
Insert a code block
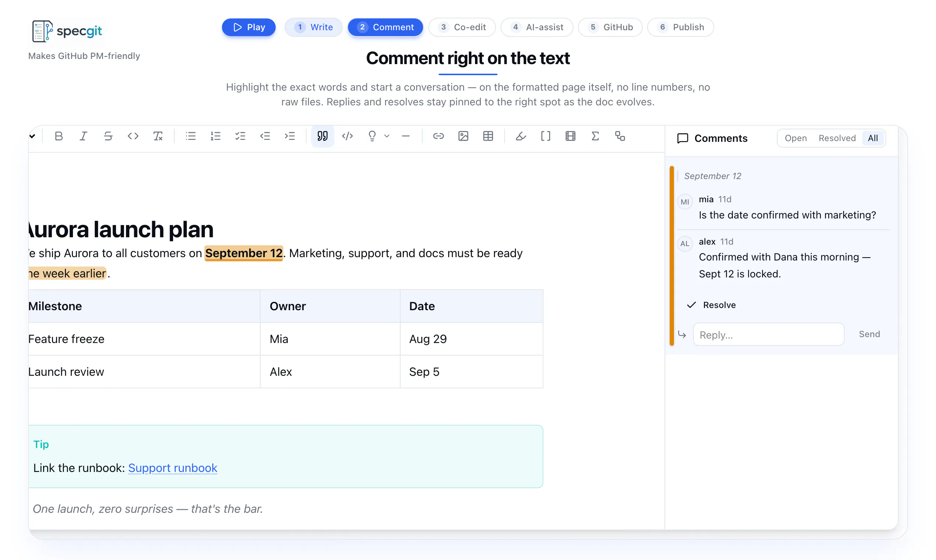347,136
